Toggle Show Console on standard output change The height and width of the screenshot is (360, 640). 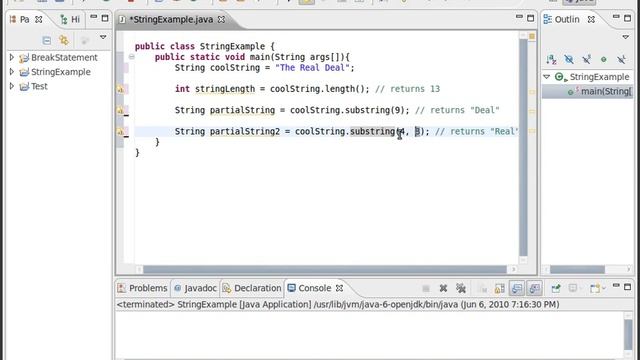click(x=517, y=289)
